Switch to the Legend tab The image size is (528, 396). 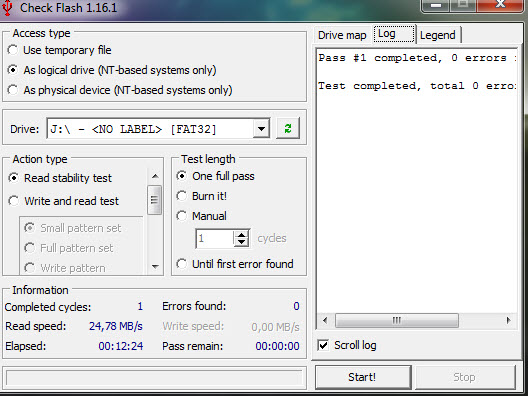[x=438, y=35]
